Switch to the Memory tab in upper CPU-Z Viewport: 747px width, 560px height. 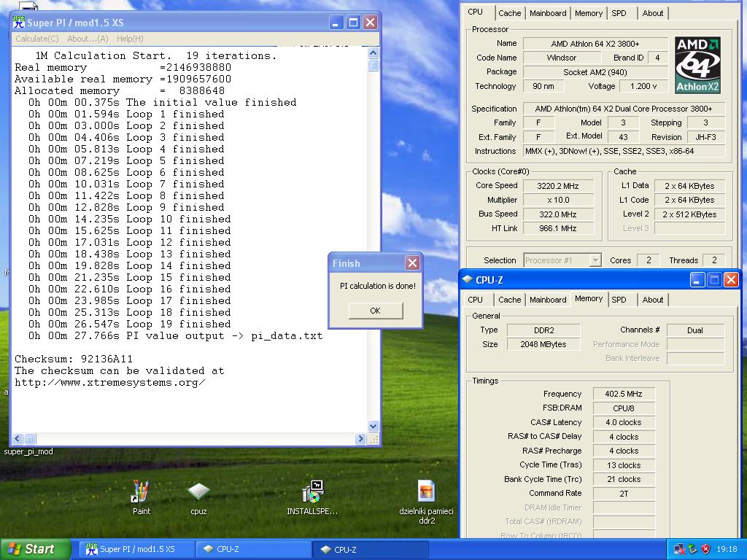coord(589,13)
